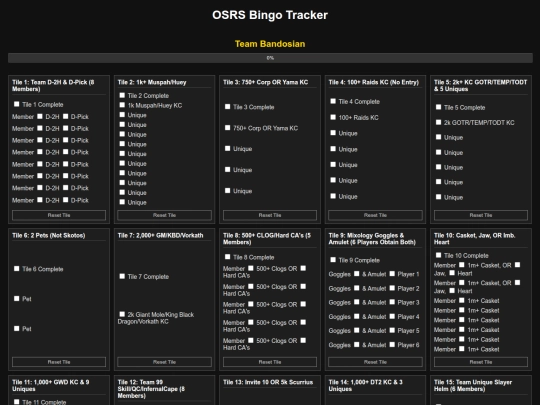Check the Tile 1 Complete box
This screenshot has height=405, width=540.
point(17,104)
